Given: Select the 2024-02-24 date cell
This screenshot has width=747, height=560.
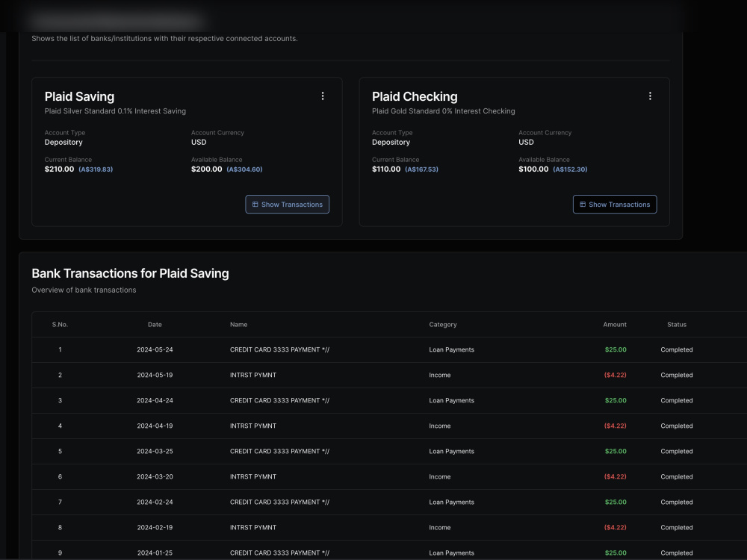Looking at the screenshot, I should (155, 502).
